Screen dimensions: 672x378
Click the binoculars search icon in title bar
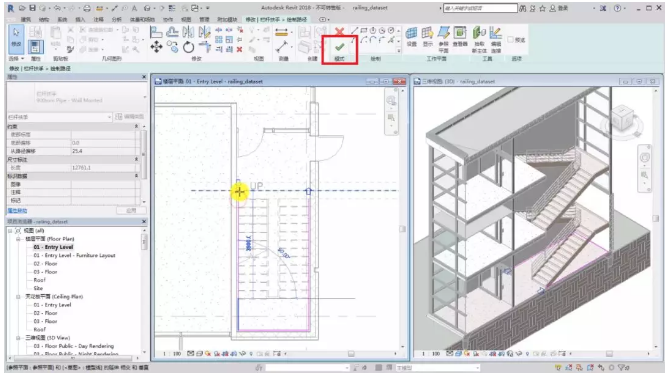(522, 8)
